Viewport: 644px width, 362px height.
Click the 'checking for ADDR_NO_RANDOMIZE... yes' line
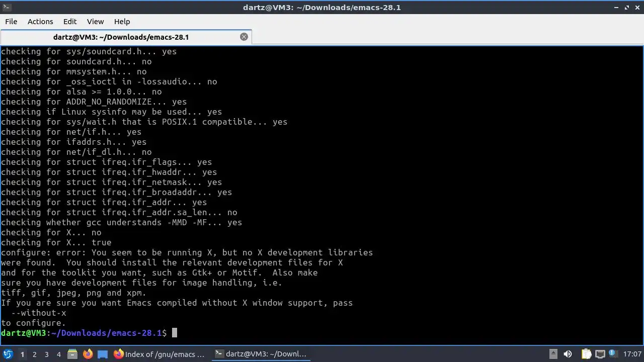[94, 102]
